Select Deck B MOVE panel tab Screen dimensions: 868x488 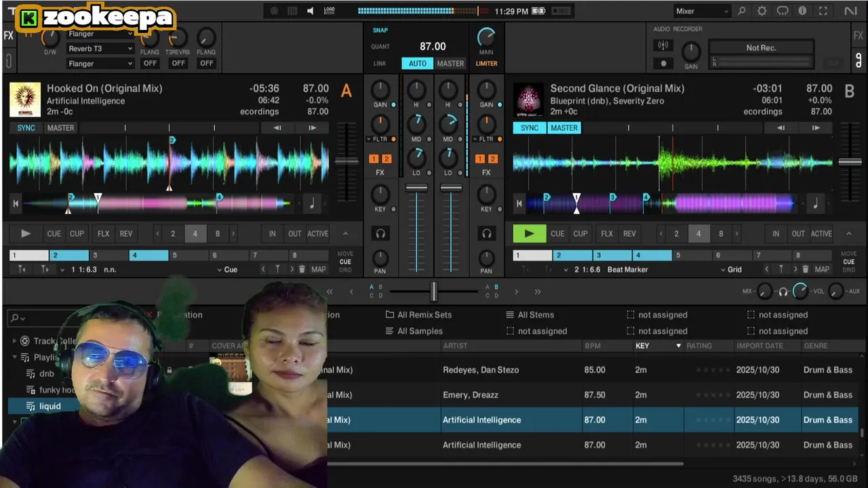tap(849, 254)
